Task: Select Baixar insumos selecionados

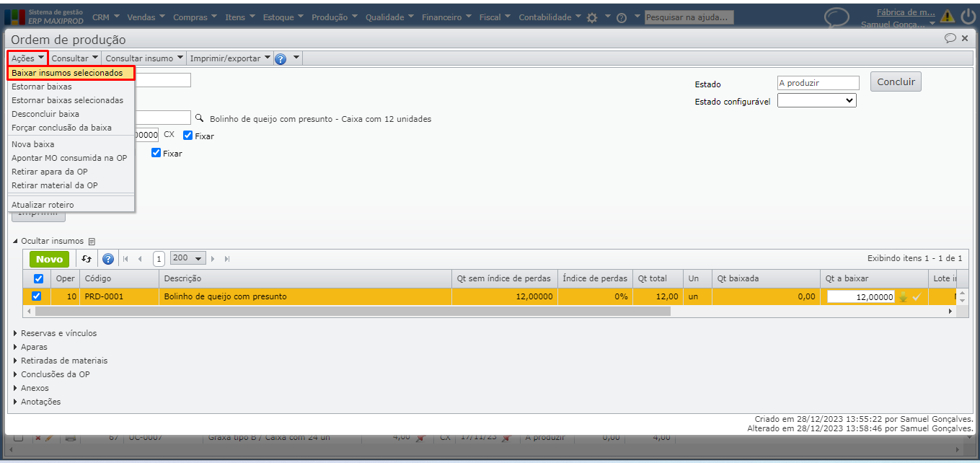Action: click(x=71, y=73)
